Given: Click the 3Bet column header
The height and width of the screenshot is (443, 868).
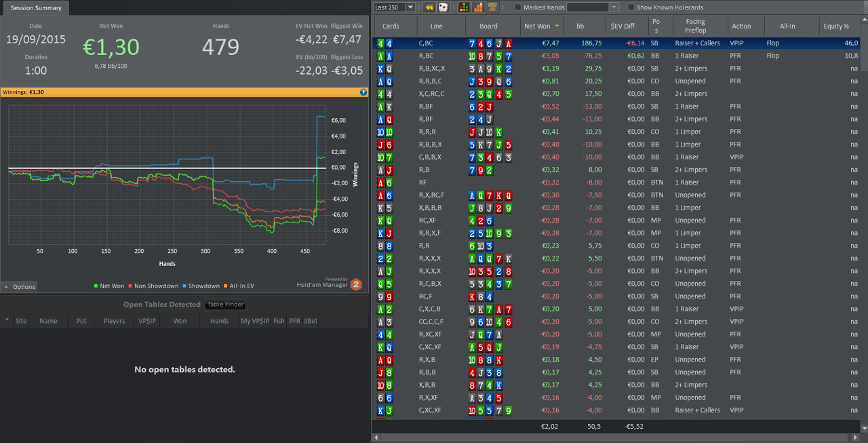Looking at the screenshot, I should 311,321.
